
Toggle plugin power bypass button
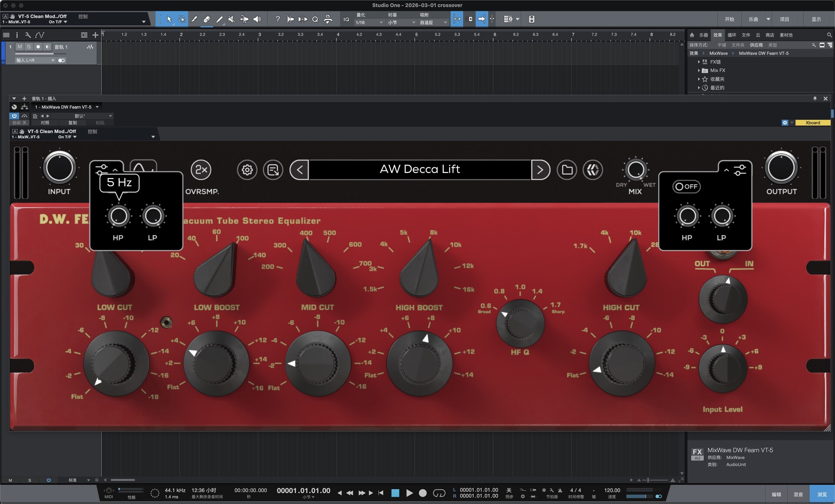[x=14, y=116]
